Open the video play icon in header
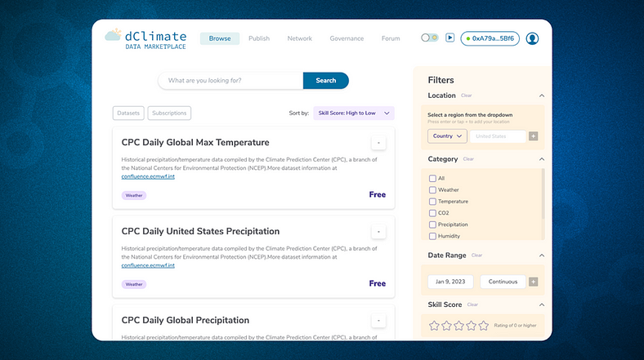The image size is (644, 360). pos(449,38)
